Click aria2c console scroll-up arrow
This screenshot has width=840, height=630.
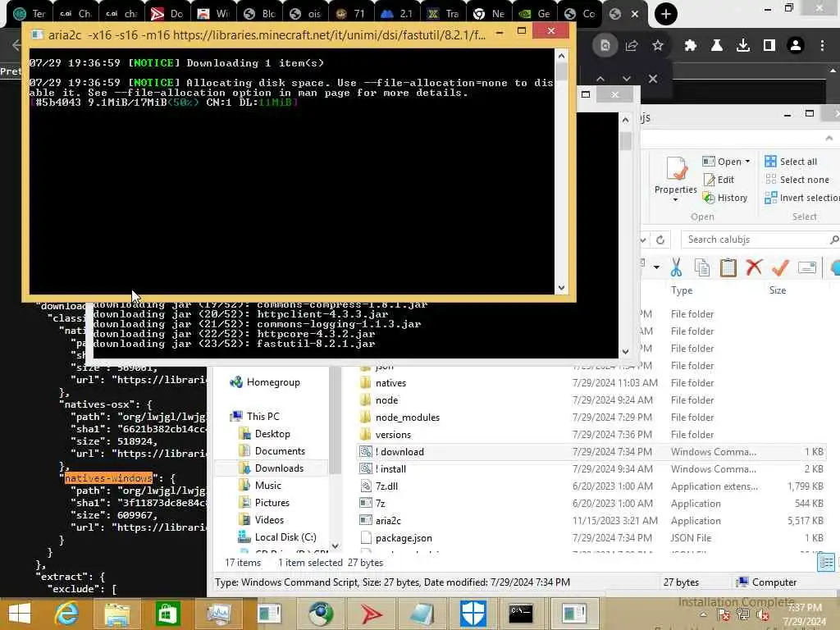pyautogui.click(x=561, y=55)
